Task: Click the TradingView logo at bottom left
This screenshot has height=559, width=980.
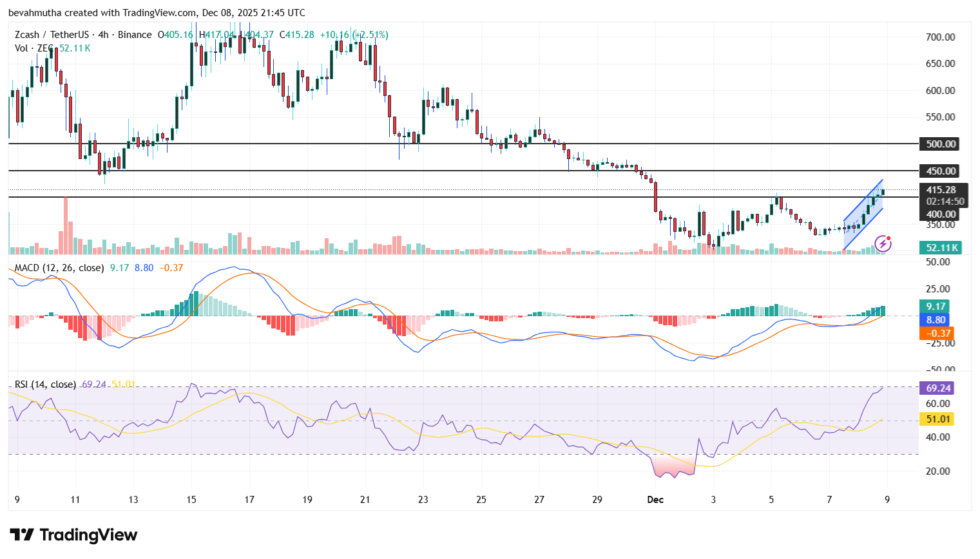Action: coord(73,535)
